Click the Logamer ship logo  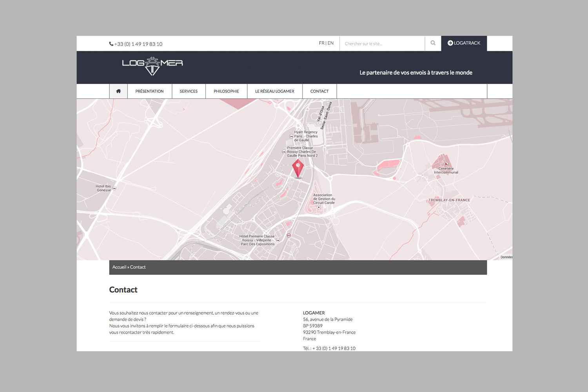(x=152, y=66)
